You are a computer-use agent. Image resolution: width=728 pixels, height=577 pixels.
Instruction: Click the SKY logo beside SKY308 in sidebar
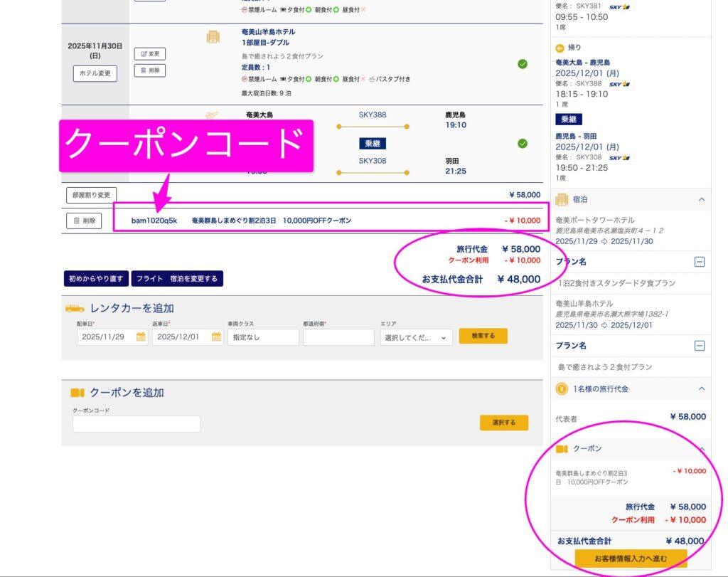(x=619, y=158)
